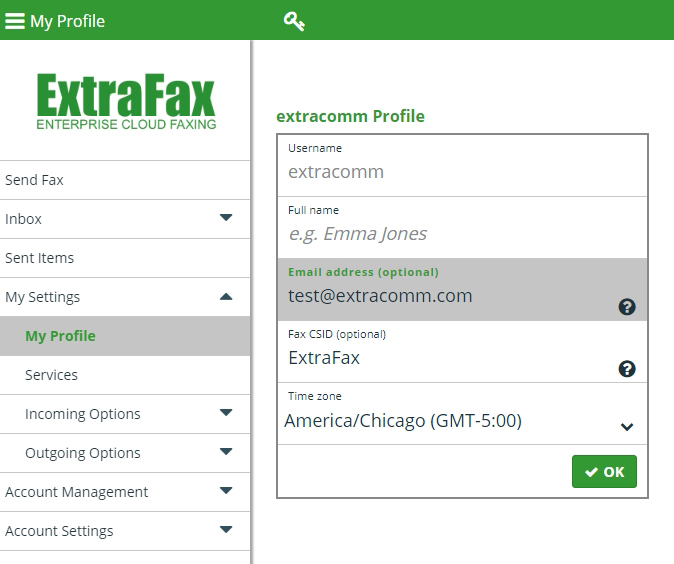Expand Account Settings section
This screenshot has height=564, width=674.
tap(226, 529)
